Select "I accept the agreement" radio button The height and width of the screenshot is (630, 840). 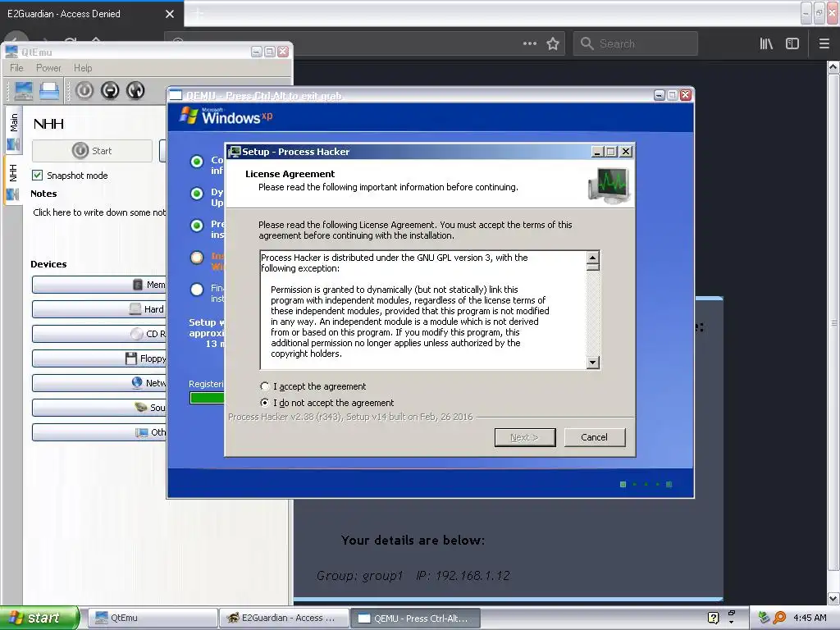click(x=265, y=386)
